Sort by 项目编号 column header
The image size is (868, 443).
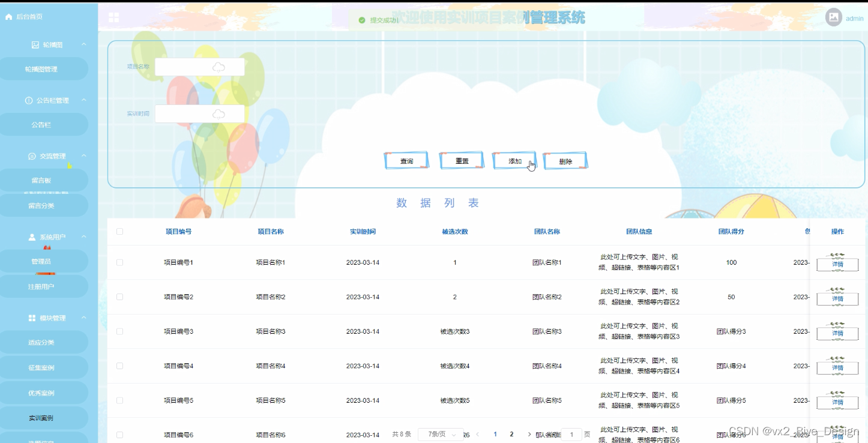[178, 231]
